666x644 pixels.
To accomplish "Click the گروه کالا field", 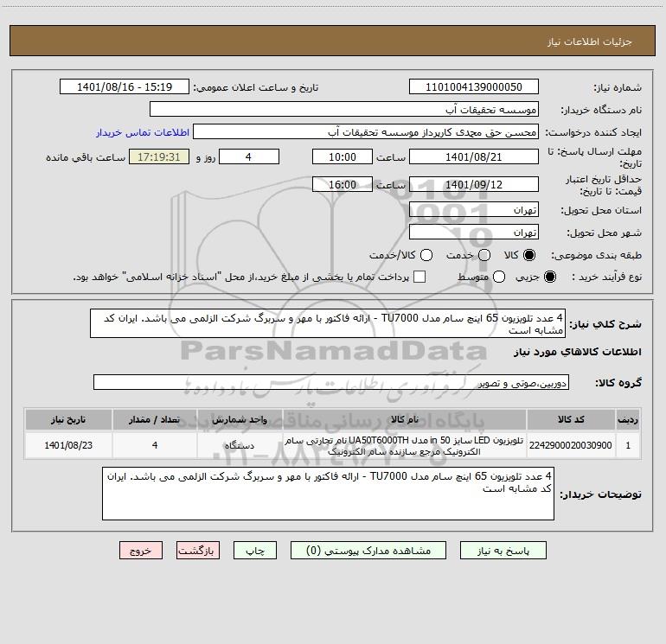I will [331, 382].
